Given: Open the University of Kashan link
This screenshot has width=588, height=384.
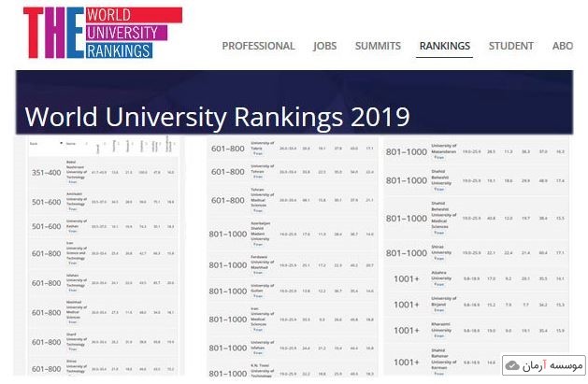Looking at the screenshot, I should [77, 223].
